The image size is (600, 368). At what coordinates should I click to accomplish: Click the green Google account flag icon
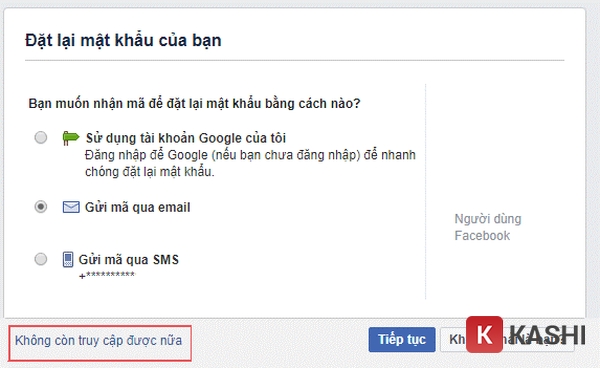coord(70,138)
